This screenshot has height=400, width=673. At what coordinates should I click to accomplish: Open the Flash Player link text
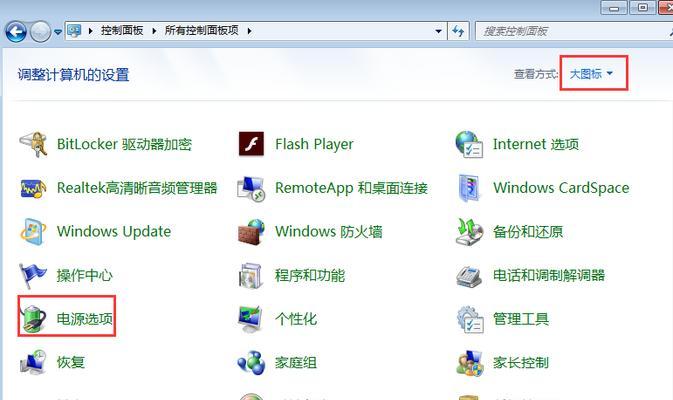(x=314, y=144)
